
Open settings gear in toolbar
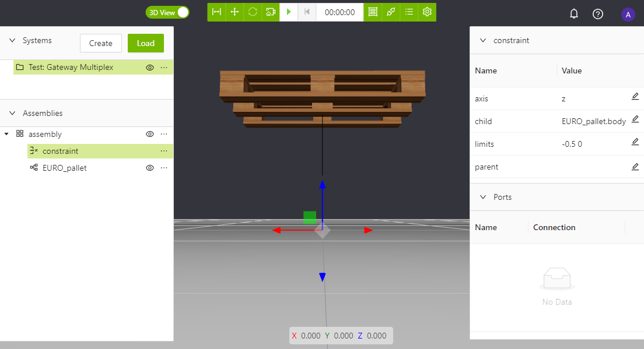coord(427,12)
